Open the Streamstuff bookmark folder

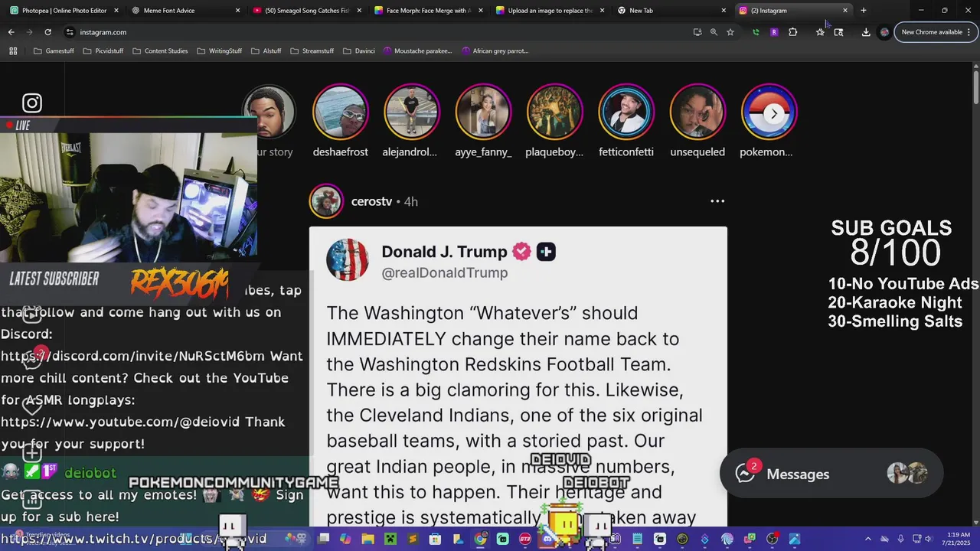point(312,51)
